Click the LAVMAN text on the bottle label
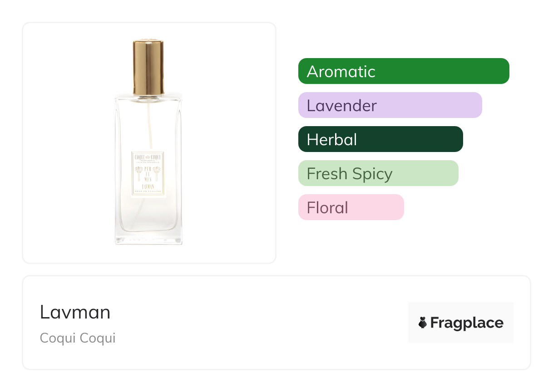Viewport: 553px width, 392px height. click(148, 186)
